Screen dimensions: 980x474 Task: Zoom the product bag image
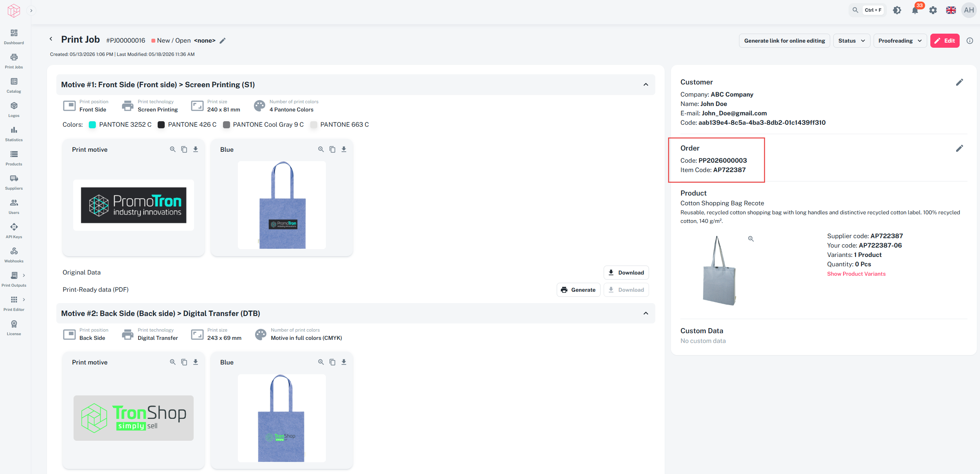coord(751,239)
